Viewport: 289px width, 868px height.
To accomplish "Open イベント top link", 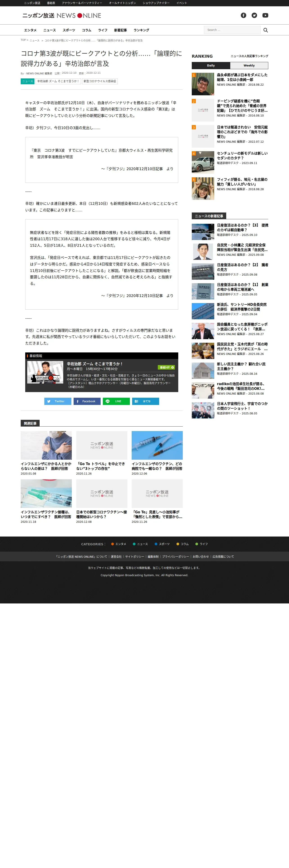I will coord(182,3).
